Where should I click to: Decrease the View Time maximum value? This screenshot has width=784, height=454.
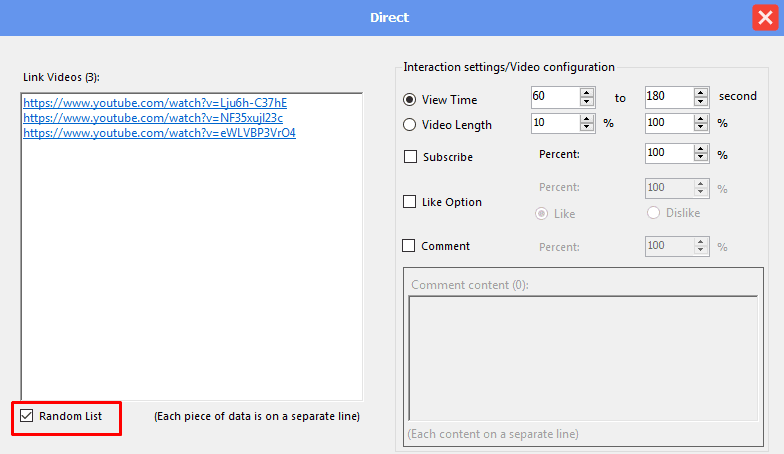(x=701, y=102)
